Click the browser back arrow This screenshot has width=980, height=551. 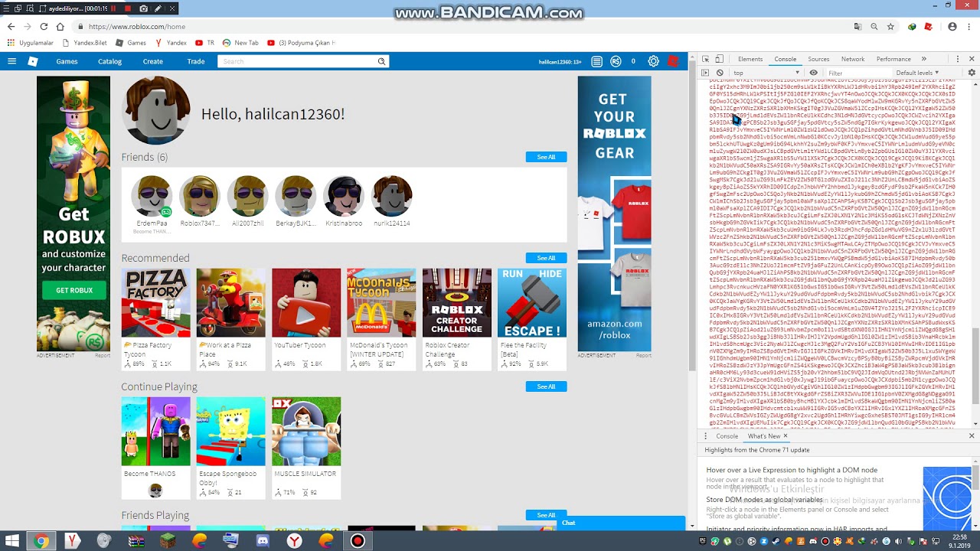(11, 26)
